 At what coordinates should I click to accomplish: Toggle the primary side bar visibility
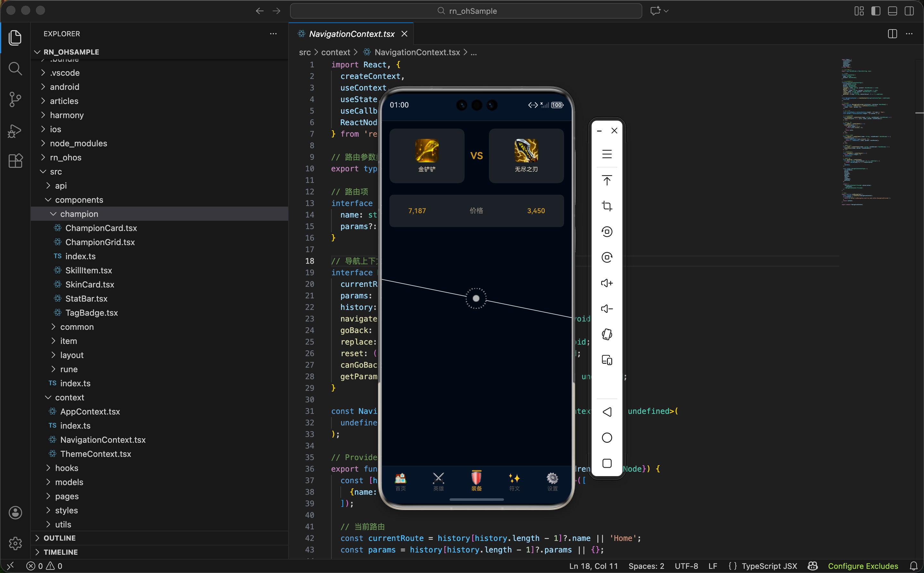(876, 11)
